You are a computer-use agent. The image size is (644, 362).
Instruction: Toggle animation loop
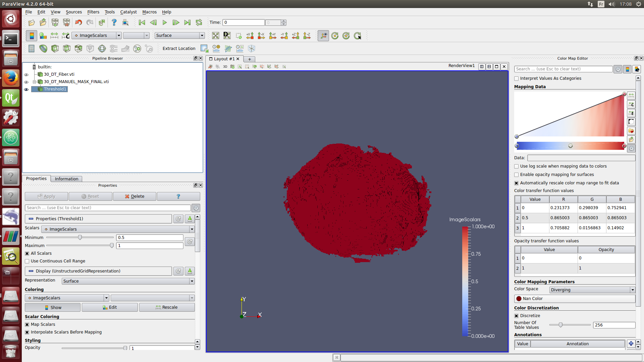tap(199, 22)
